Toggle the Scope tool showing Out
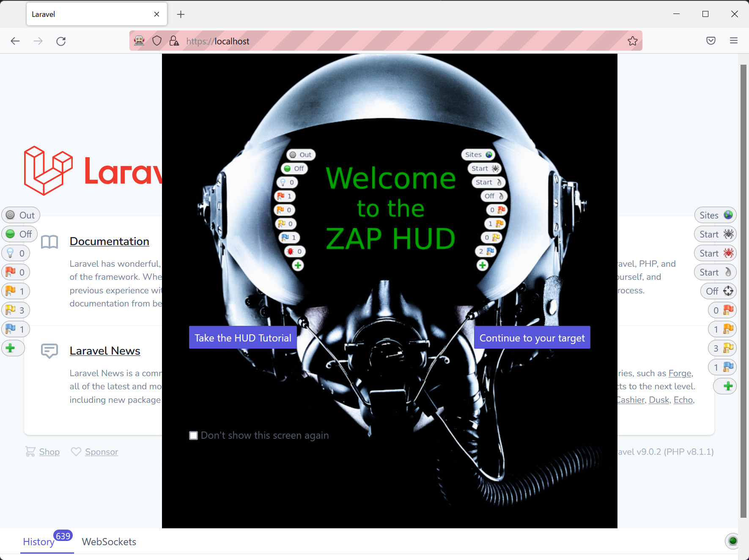The image size is (749, 560). [21, 215]
